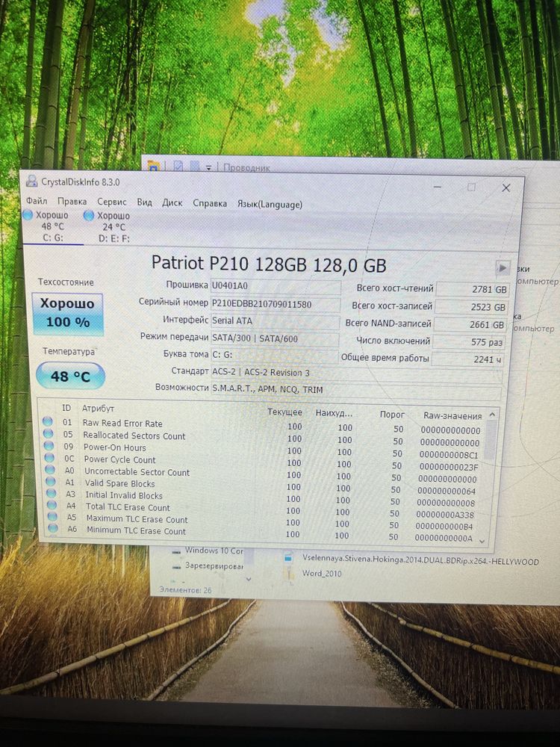Click the Прошивка field U0401A0
Image resolution: width=560 pixels, height=747 pixels.
point(276,286)
